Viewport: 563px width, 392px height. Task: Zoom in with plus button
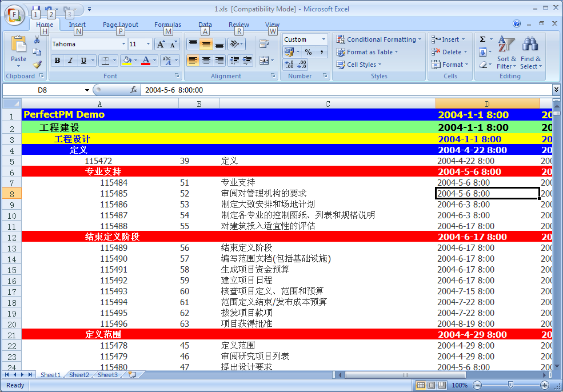tap(544, 385)
